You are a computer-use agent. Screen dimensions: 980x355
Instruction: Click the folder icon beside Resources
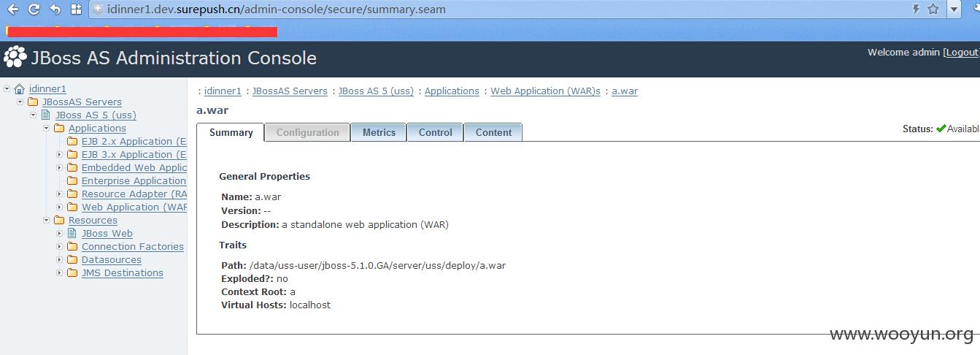[59, 221]
